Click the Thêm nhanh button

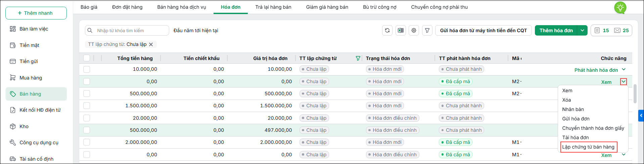(x=36, y=13)
